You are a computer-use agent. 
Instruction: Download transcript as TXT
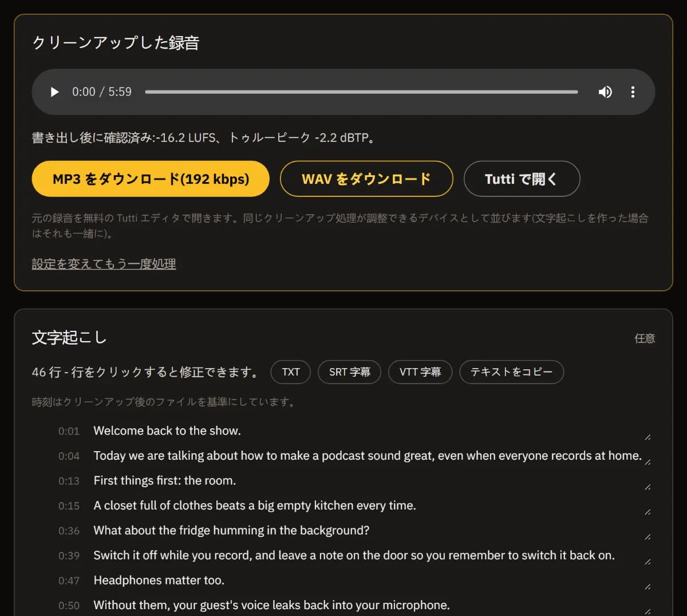pos(291,372)
